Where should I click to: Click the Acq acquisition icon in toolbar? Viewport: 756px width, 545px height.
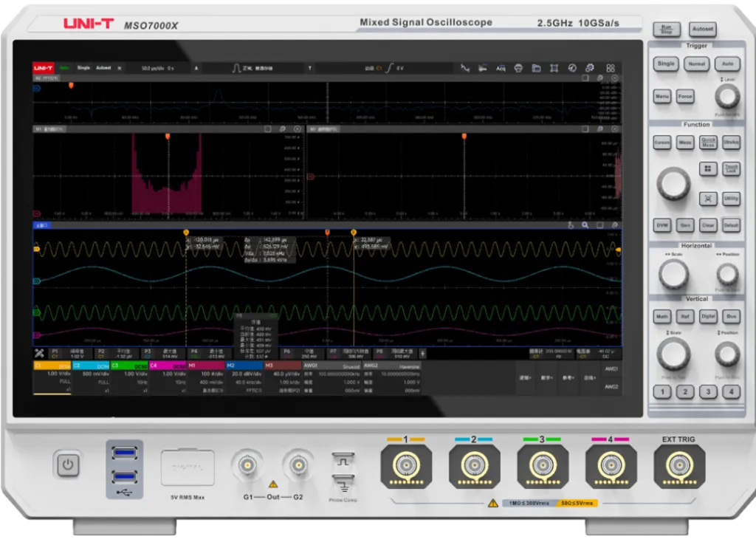(500, 68)
